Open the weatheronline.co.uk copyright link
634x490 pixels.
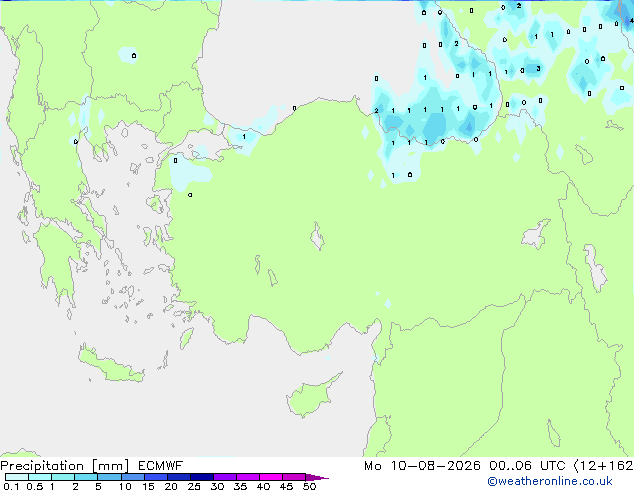coord(550,481)
